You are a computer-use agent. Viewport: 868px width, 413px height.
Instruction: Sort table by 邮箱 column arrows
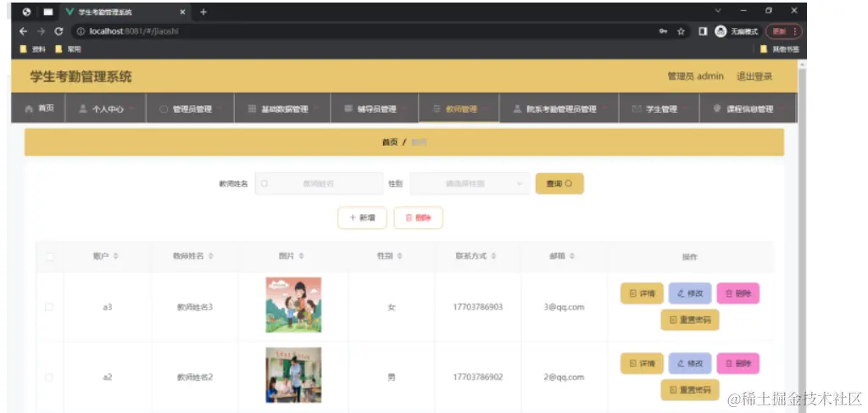click(572, 256)
